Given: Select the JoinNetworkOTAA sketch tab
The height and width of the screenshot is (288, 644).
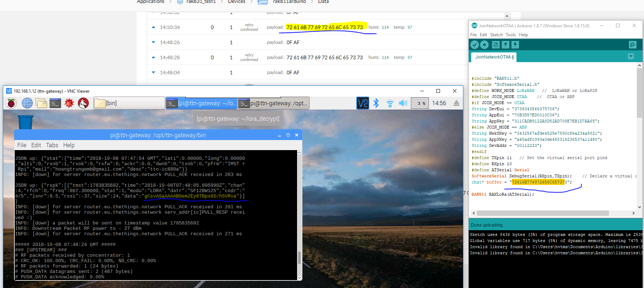Looking at the screenshot, I should 494,57.
